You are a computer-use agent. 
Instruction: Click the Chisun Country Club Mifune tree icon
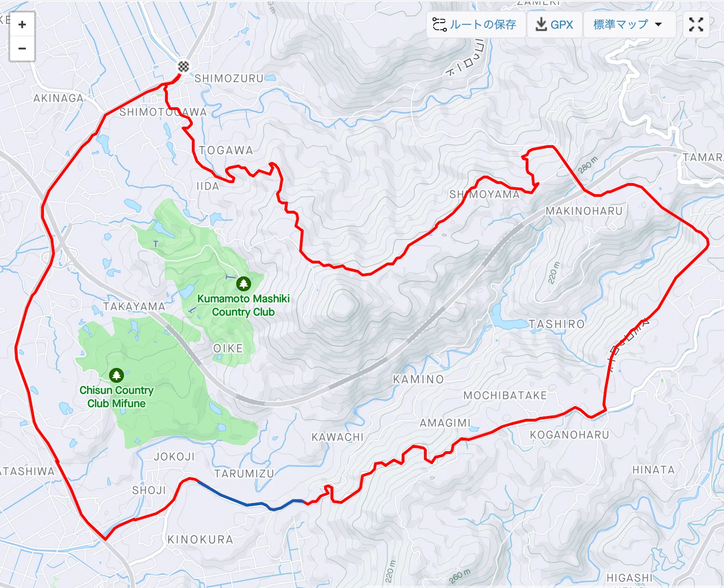click(x=116, y=375)
